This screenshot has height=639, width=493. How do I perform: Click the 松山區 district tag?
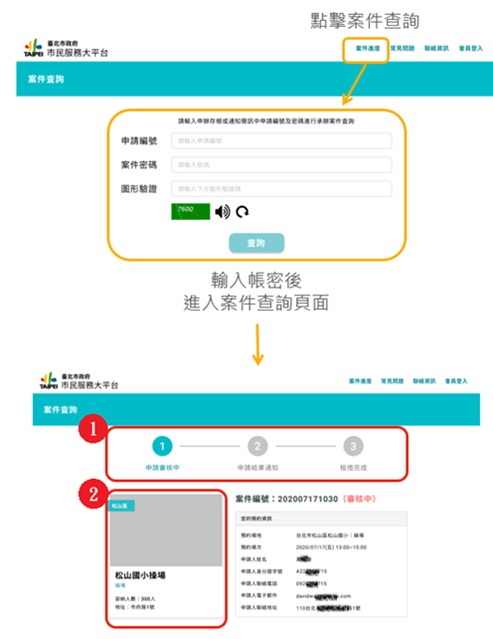click(x=121, y=506)
